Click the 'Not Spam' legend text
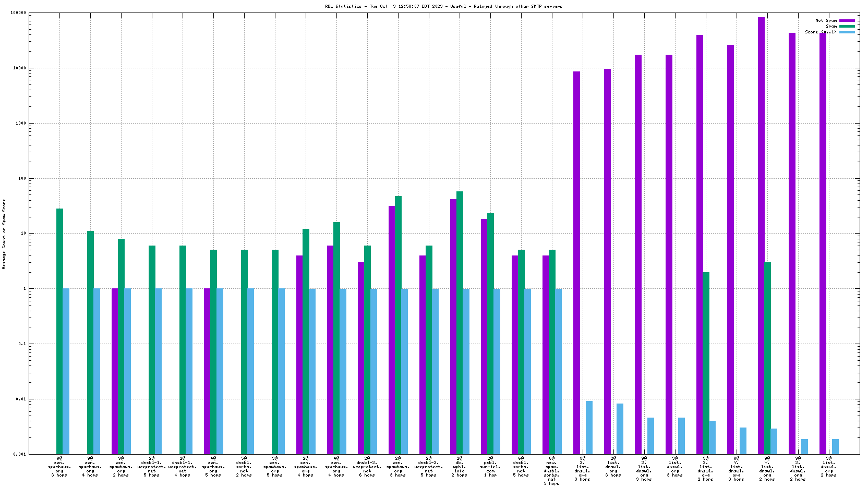 (x=826, y=20)
